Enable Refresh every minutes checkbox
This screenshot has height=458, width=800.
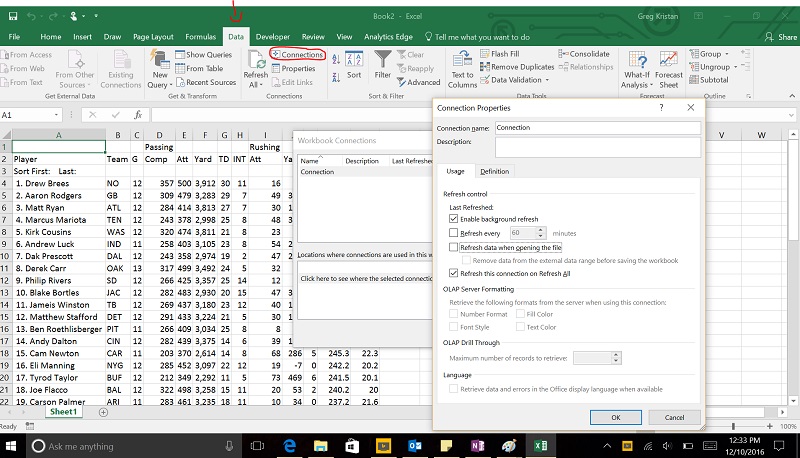[453, 233]
